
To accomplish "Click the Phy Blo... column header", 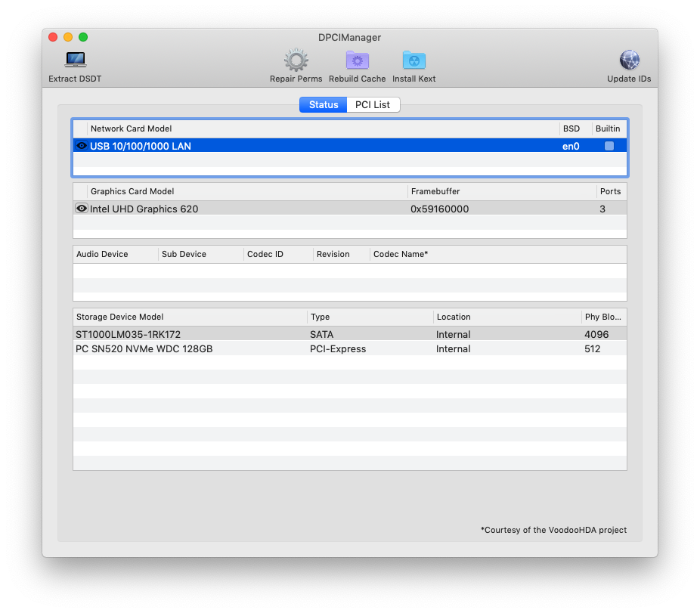I will [604, 317].
